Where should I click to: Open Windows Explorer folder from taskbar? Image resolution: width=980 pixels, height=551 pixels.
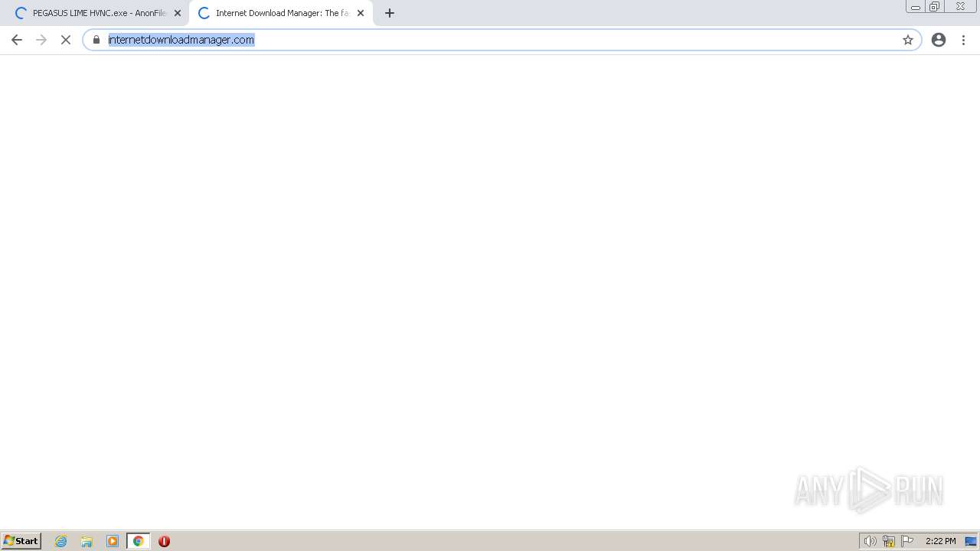coord(87,541)
